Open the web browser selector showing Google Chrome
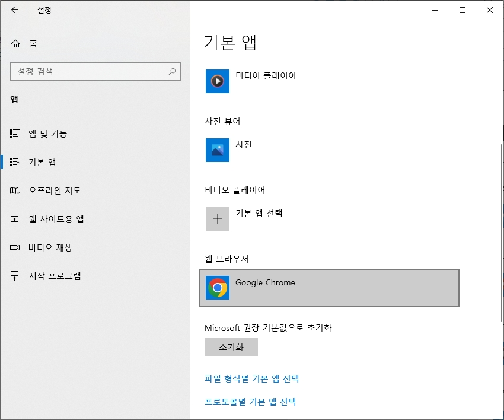Screen dimensions: 504x420 click(329, 288)
